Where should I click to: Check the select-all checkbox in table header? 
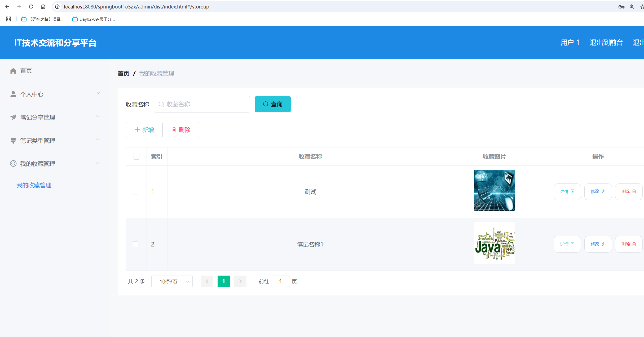tap(136, 156)
